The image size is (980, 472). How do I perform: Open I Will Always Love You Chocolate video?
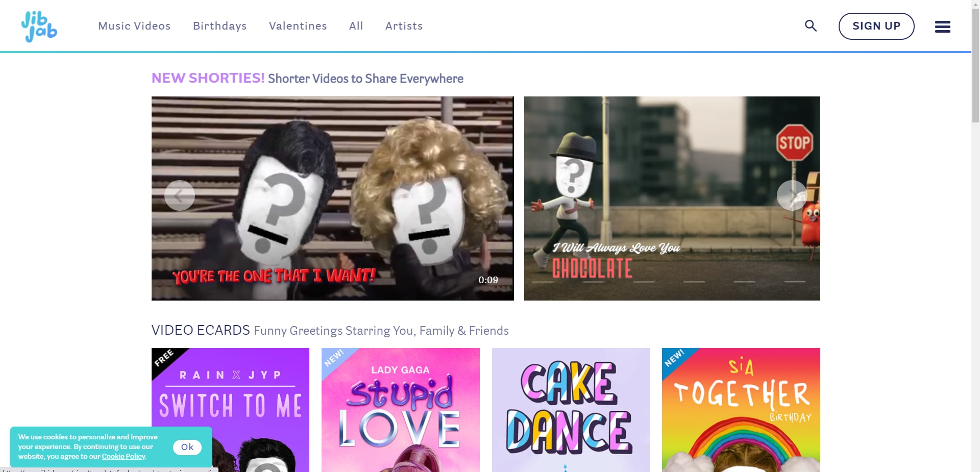[x=672, y=198]
